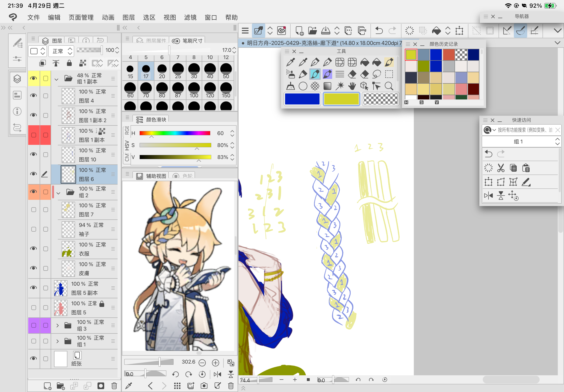Open the blending mode 正常 dropdown

point(61,51)
